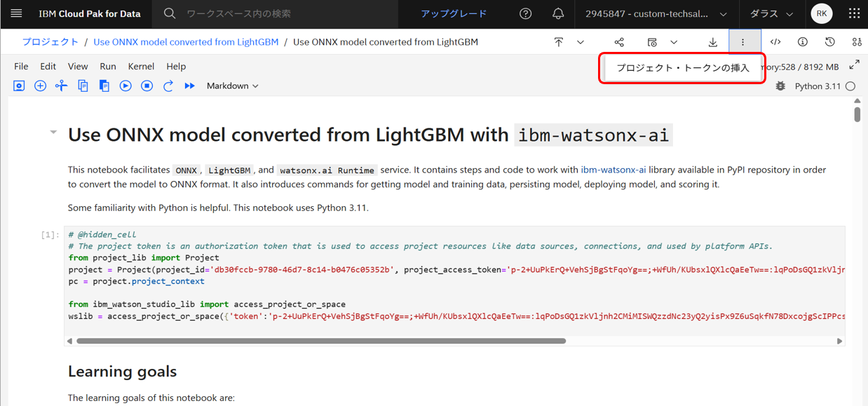Image resolution: width=868 pixels, height=406 pixels.
Task: Click the Python 3.11 kernel name
Action: [x=818, y=86]
